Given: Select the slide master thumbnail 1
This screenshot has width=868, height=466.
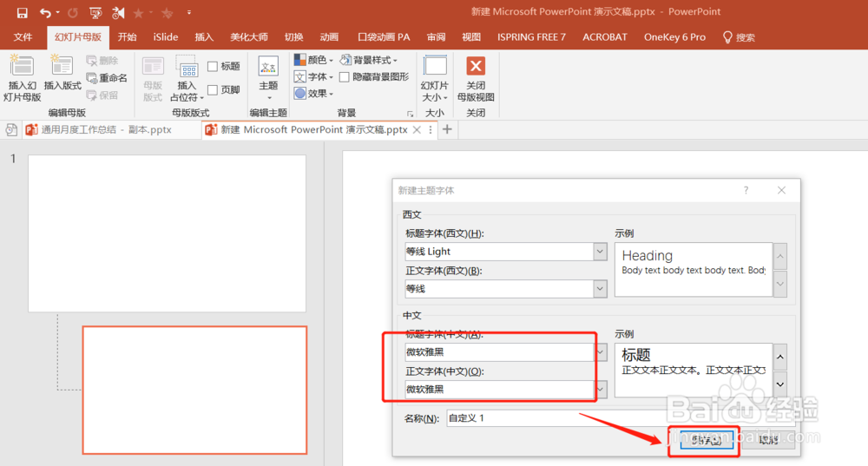Looking at the screenshot, I should [x=168, y=233].
